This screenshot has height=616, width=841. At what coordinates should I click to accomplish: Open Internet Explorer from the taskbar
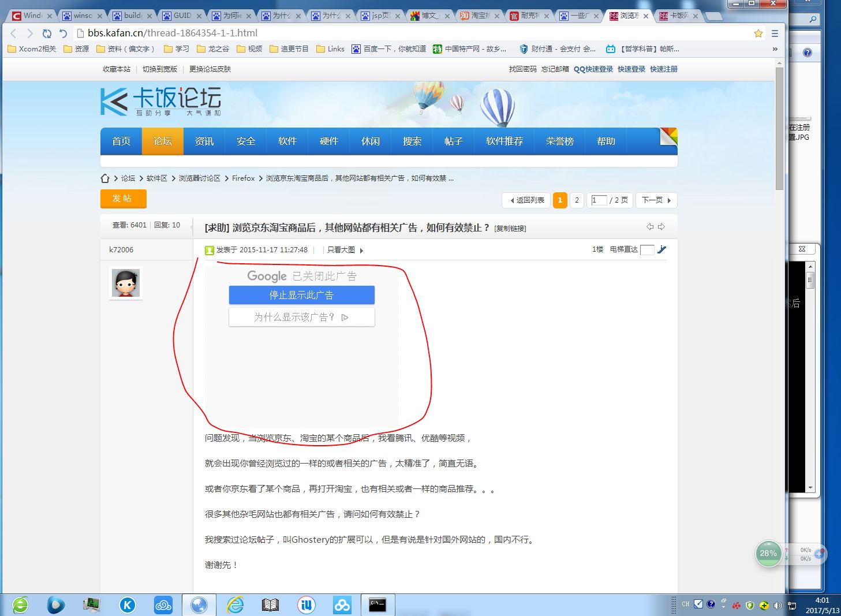click(235, 604)
